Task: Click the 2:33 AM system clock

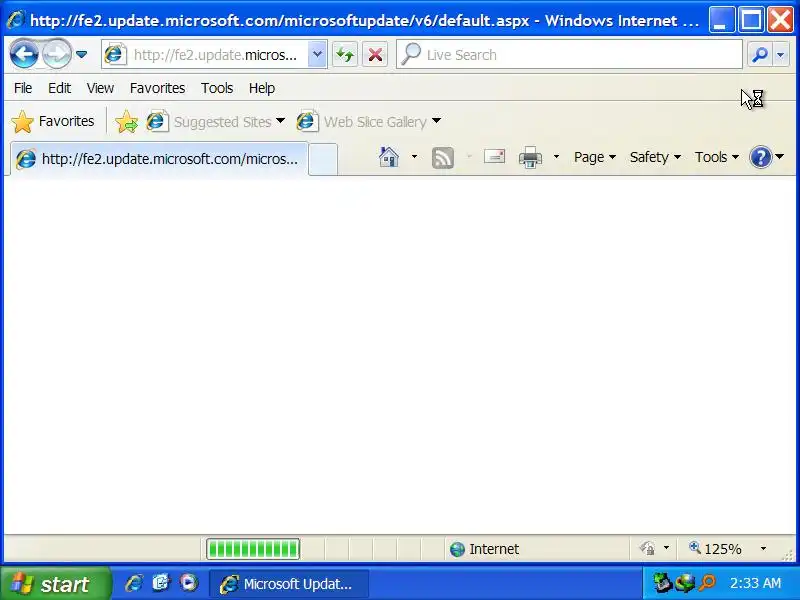Action: coord(755,583)
